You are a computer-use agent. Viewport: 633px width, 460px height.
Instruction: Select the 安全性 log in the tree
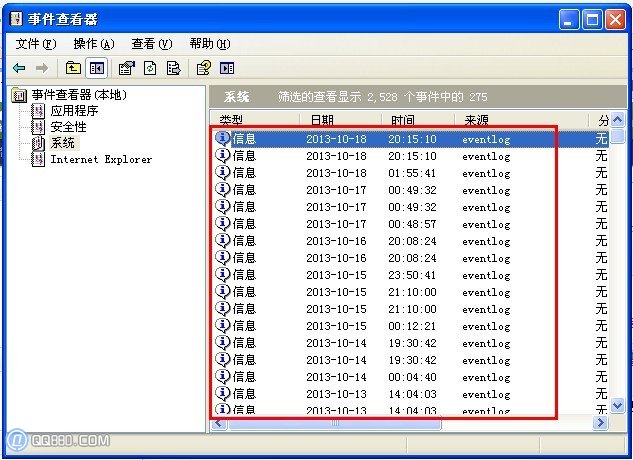(68, 127)
